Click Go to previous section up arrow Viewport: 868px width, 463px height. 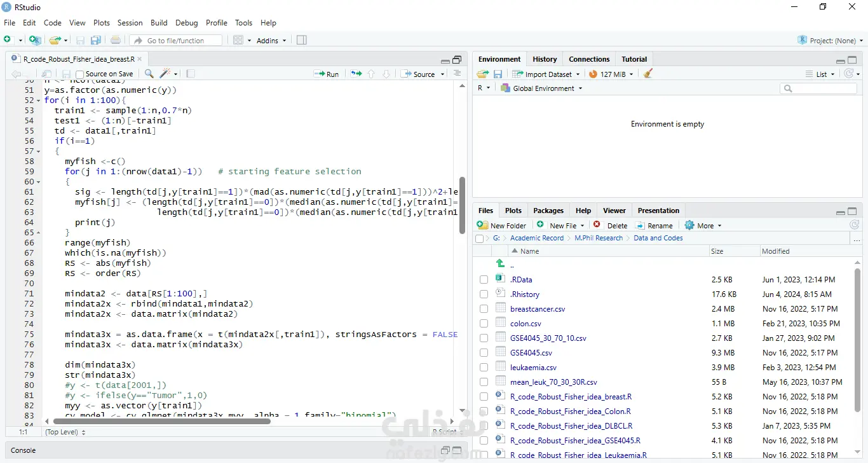372,74
